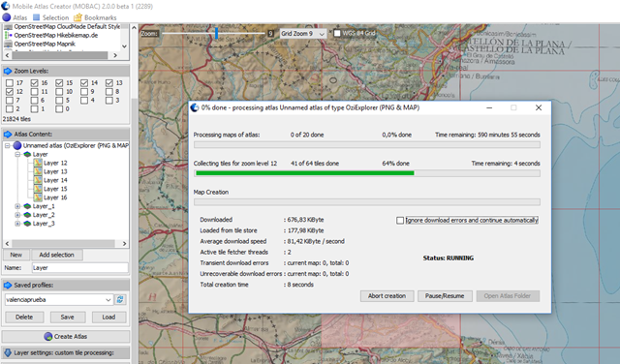620x364 pixels.
Task: Click the Layer 12 map icon
Action: [x=38, y=163]
